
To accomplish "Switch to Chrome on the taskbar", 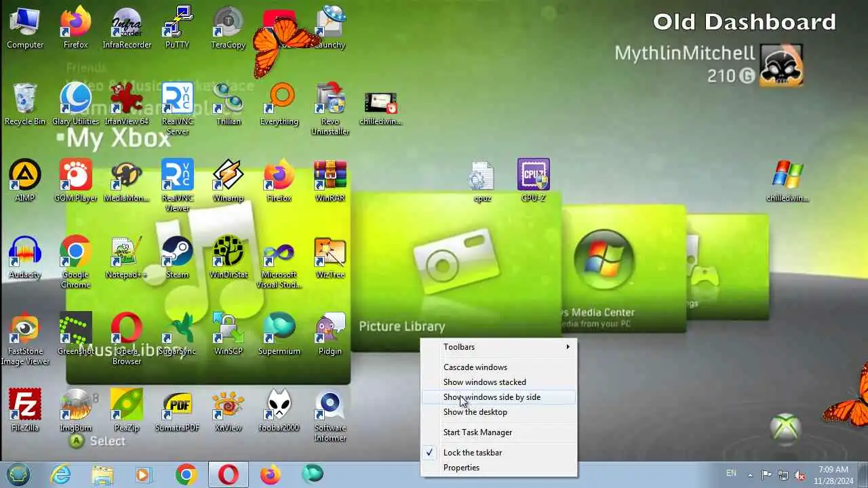I will coord(186,474).
